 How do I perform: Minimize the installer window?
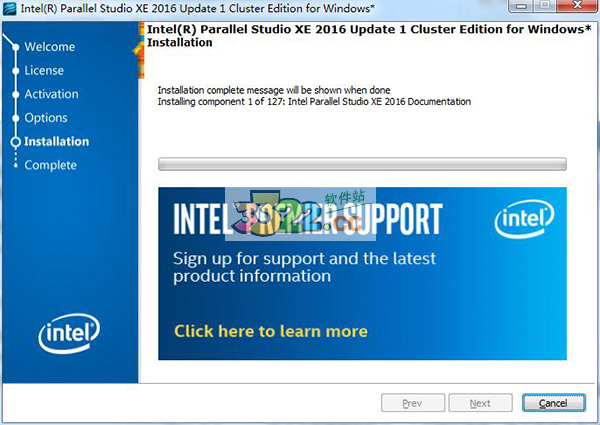pos(521,6)
